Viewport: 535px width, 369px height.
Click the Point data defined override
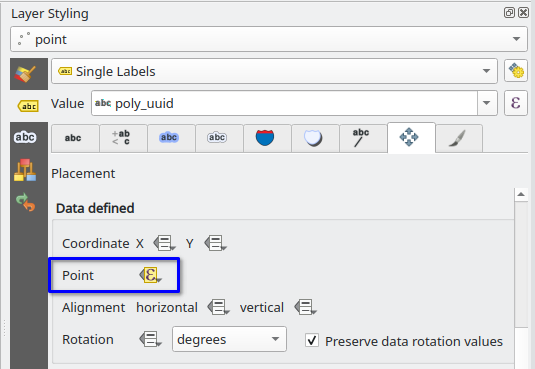coord(150,275)
